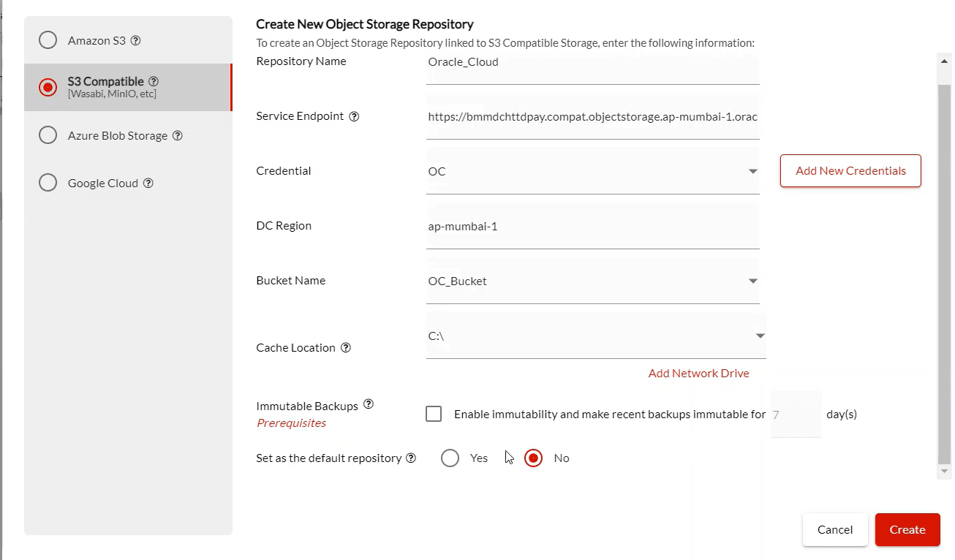
Task: Click the Create button
Action: coord(907,530)
